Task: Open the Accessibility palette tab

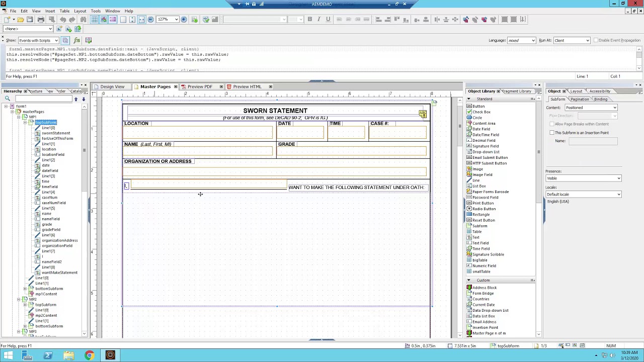Action: pyautogui.click(x=600, y=92)
